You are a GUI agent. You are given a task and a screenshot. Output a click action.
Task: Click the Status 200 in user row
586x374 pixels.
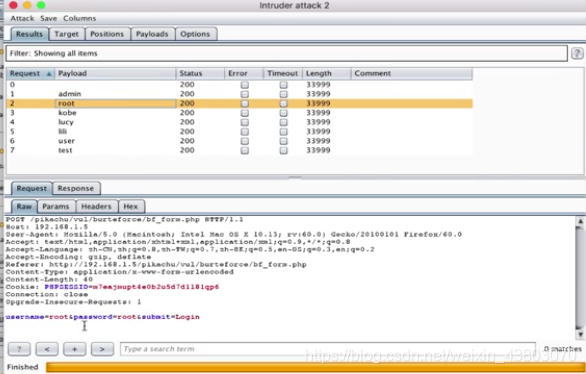coord(187,141)
